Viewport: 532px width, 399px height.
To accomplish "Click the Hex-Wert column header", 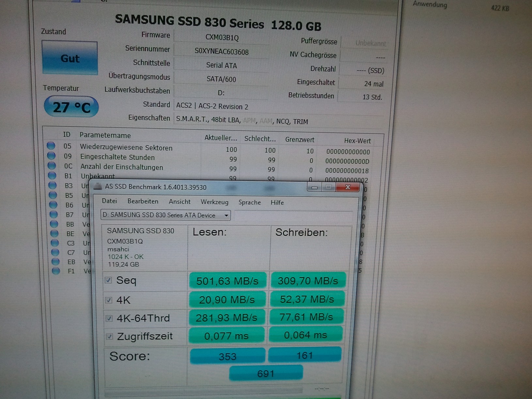I will click(357, 141).
